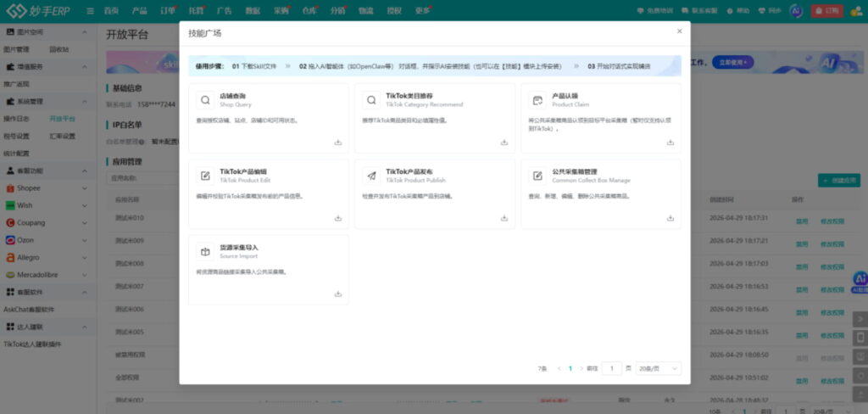Go to page 1 in dialog pagination
Viewport: 868px width, 414px height.
point(570,368)
